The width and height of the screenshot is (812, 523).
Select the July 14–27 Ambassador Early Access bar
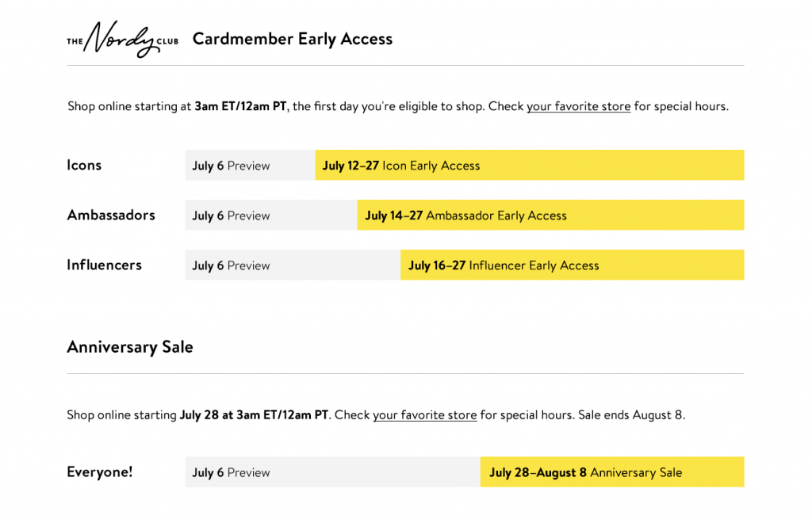pyautogui.click(x=550, y=215)
